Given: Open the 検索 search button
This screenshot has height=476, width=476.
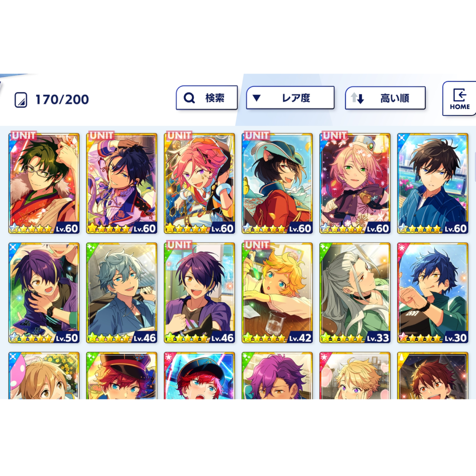Looking at the screenshot, I should pyautogui.click(x=207, y=98).
